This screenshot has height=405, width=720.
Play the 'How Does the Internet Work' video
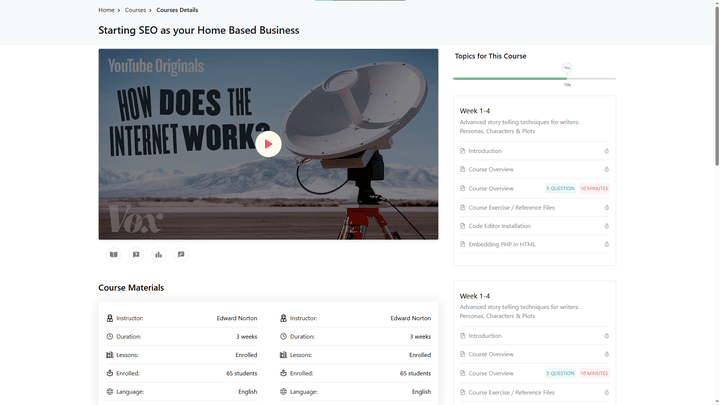coord(268,144)
